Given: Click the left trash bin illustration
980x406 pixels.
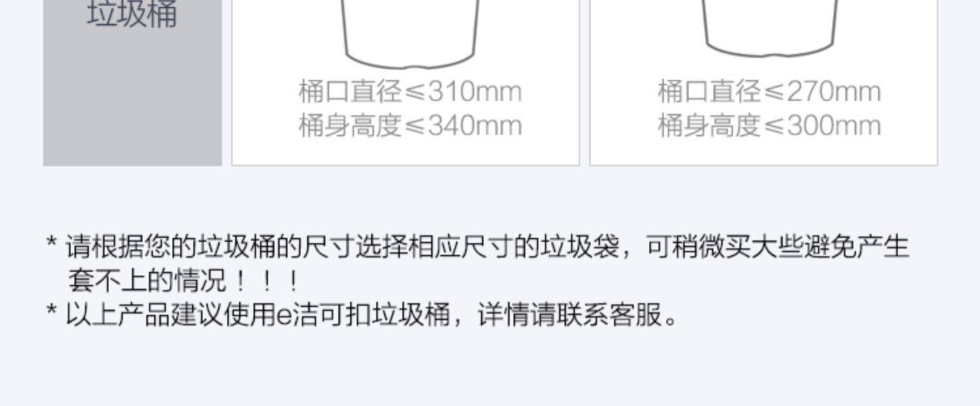Looking at the screenshot, I should click(x=412, y=34).
